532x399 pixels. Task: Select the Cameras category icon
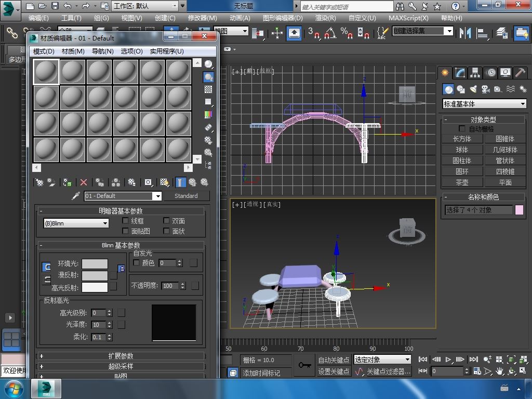tap(486, 89)
